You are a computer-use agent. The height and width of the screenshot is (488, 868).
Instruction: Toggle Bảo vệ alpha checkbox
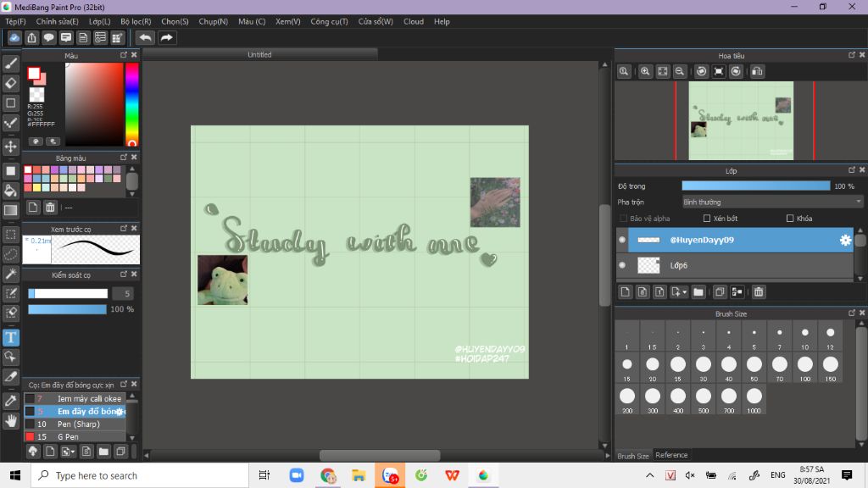pyautogui.click(x=624, y=219)
